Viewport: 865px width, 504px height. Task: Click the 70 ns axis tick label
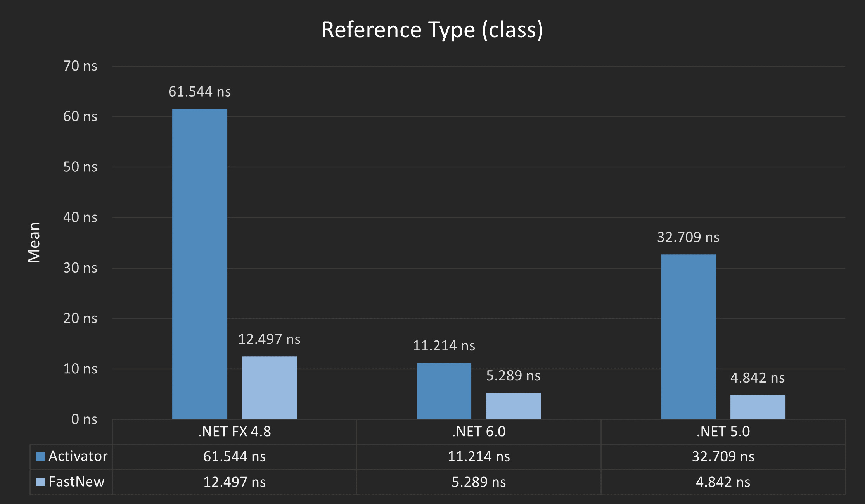point(80,66)
